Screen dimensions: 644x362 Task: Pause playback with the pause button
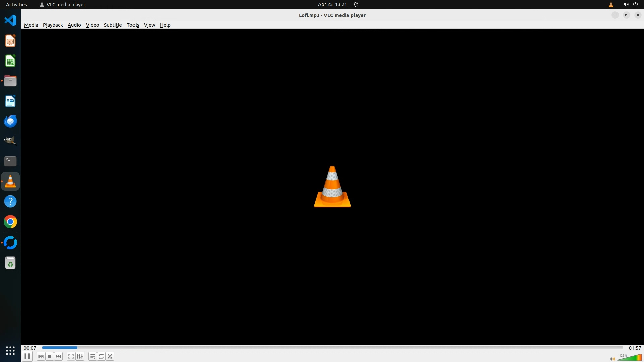click(x=27, y=356)
